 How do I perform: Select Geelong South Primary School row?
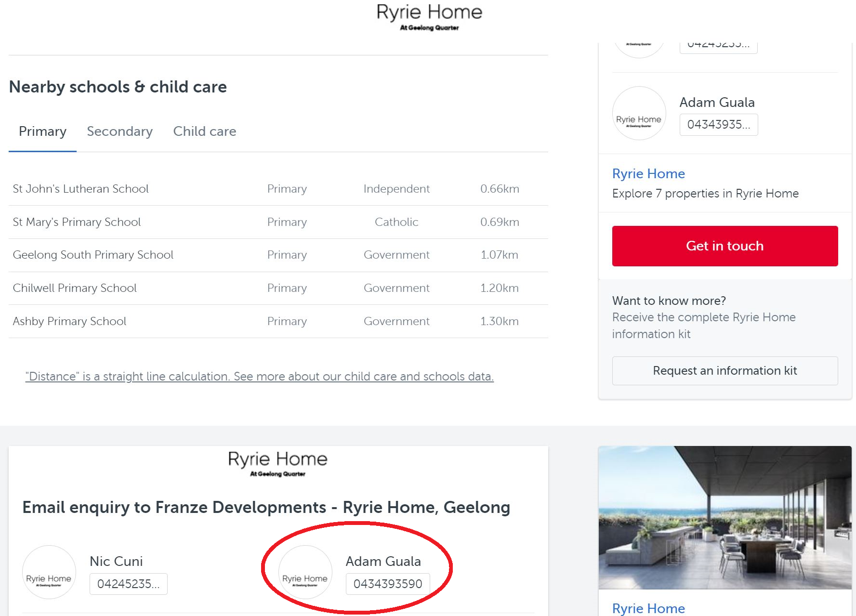(x=93, y=255)
